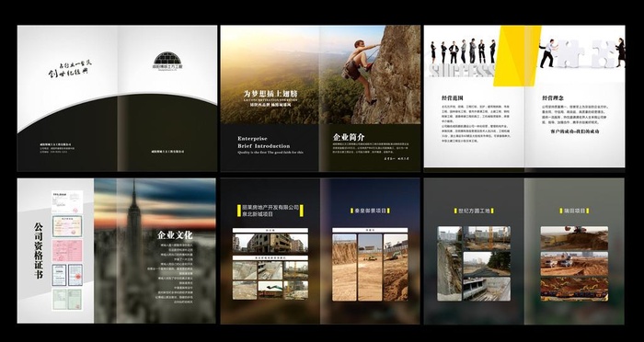Click the 秦皇御景项目 project title

370,211
